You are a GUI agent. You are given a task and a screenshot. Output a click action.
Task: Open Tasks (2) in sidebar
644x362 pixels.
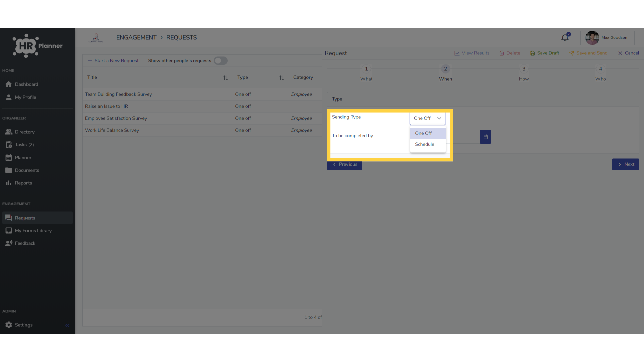click(x=37, y=145)
